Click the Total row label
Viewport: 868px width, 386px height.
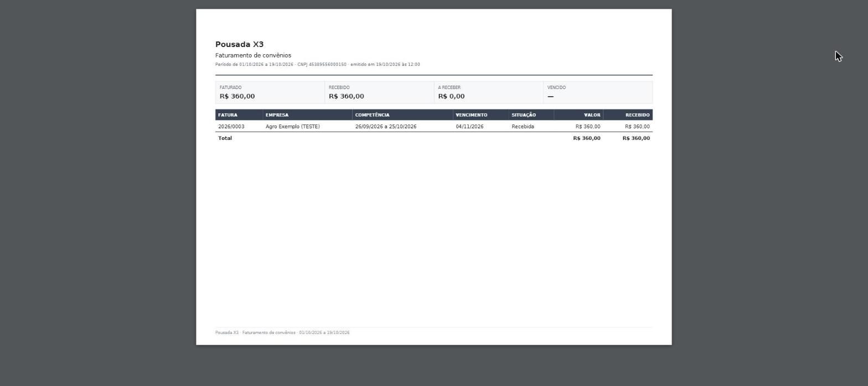tap(225, 138)
